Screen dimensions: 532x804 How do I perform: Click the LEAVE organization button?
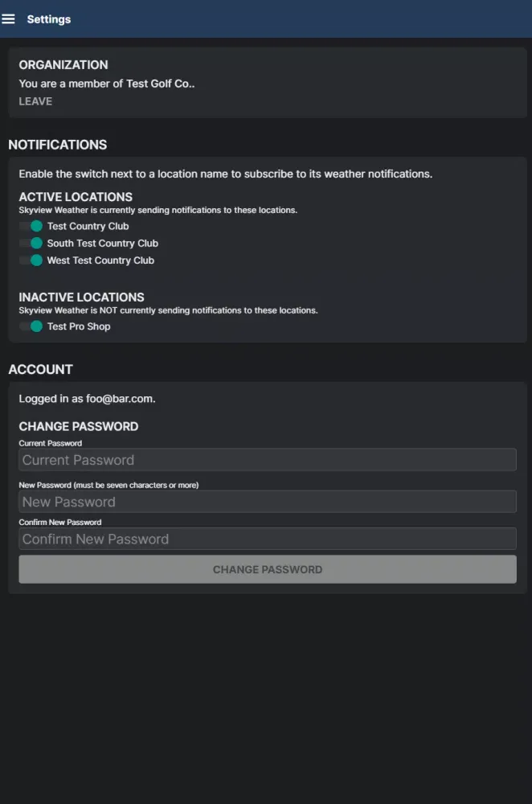pyautogui.click(x=35, y=101)
